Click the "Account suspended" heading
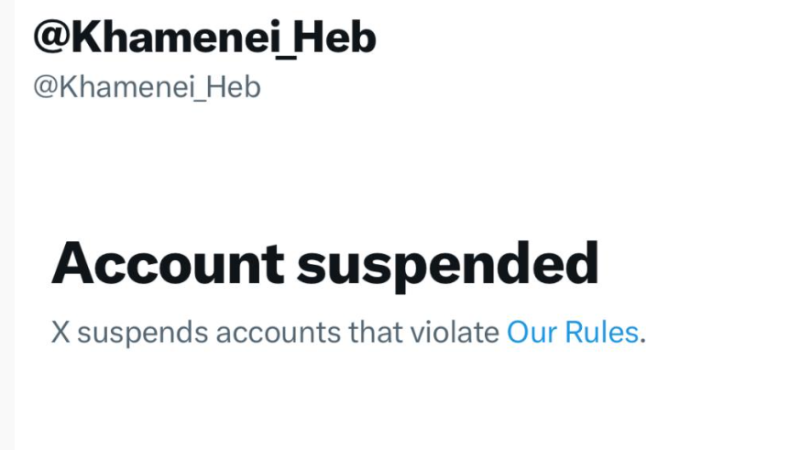Viewport: 800px width, 450px height. pos(324,264)
